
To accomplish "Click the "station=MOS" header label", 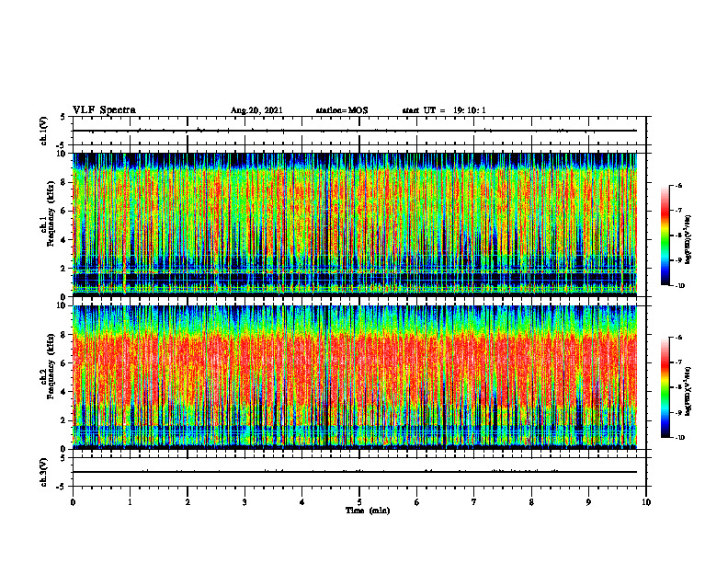I will click(x=342, y=110).
